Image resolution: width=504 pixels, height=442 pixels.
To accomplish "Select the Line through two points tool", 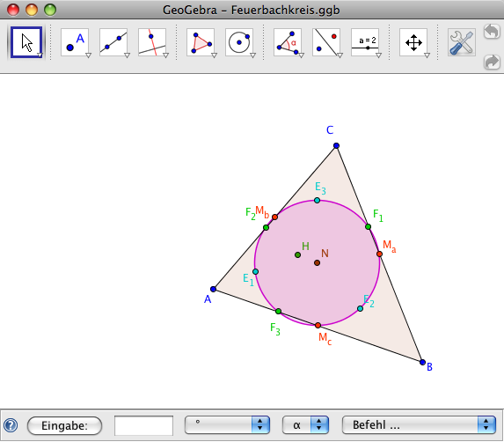I will pos(113,42).
